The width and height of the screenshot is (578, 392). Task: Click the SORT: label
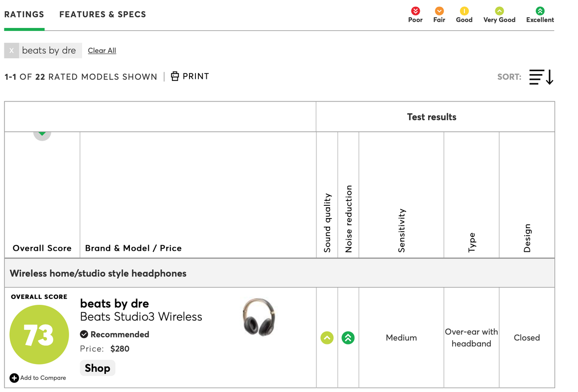click(x=509, y=77)
